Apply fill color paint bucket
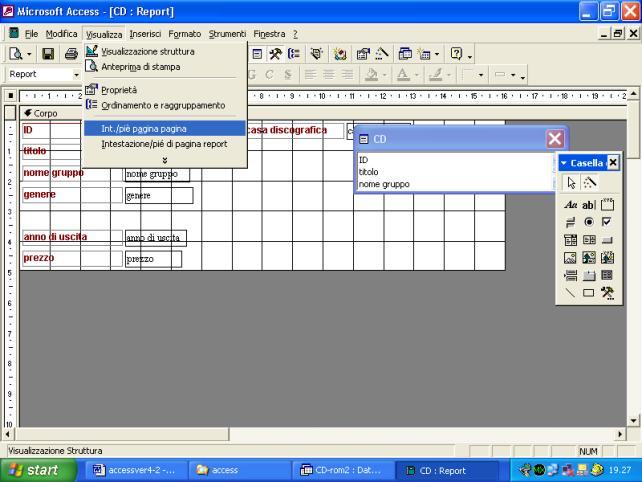The height and width of the screenshot is (482, 642). click(x=371, y=75)
